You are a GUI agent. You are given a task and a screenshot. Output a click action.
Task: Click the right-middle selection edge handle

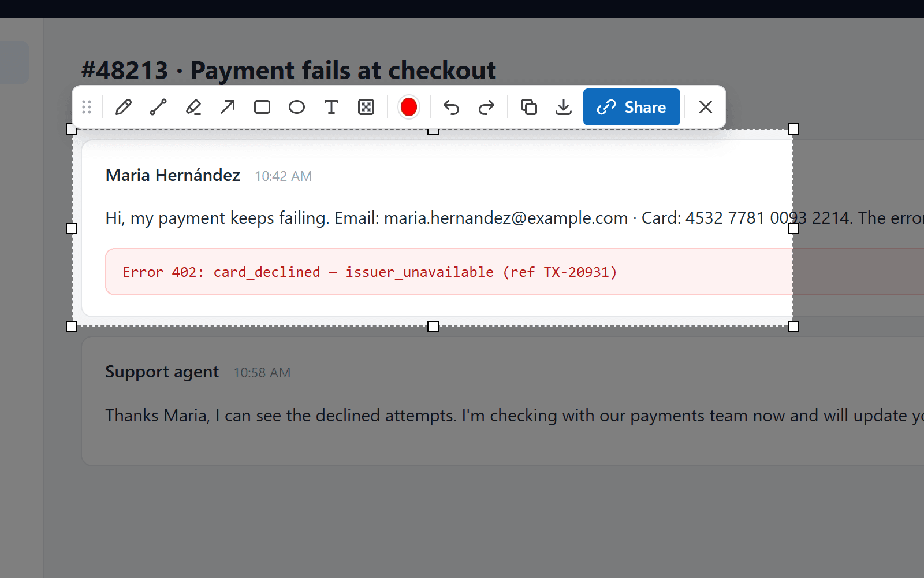(793, 228)
